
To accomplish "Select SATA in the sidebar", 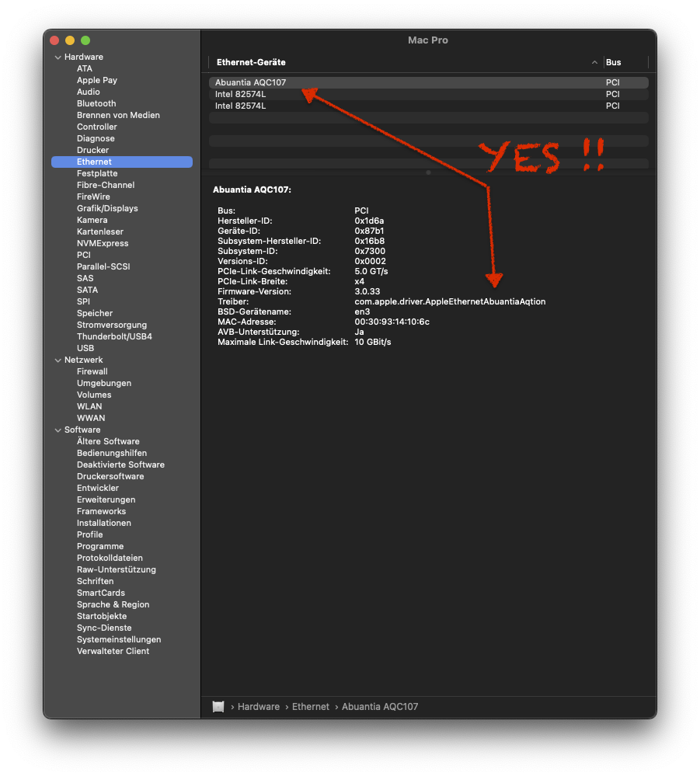I will [x=87, y=290].
